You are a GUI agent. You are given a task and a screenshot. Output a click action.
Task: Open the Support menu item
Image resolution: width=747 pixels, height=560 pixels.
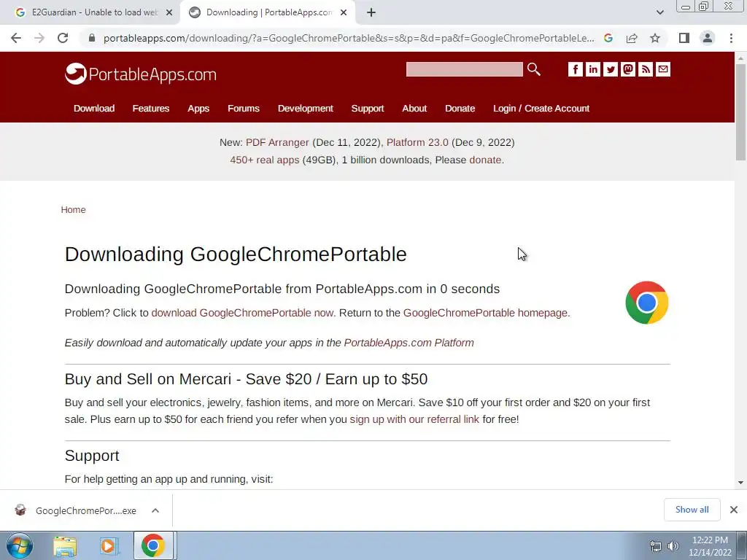(x=368, y=109)
